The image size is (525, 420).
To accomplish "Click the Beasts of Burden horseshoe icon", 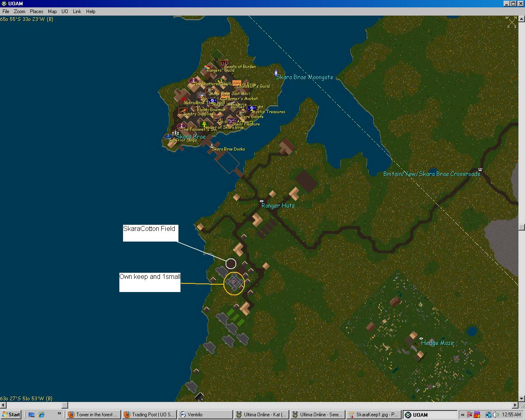I will click(x=224, y=63).
